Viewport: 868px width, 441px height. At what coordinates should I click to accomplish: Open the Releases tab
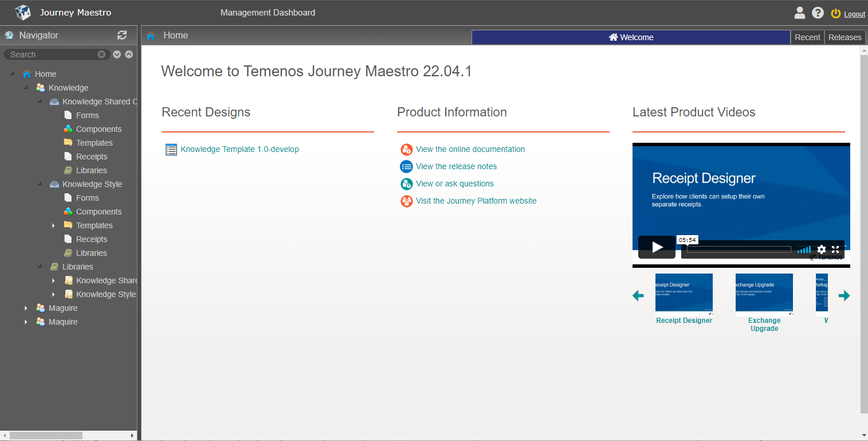click(x=845, y=37)
